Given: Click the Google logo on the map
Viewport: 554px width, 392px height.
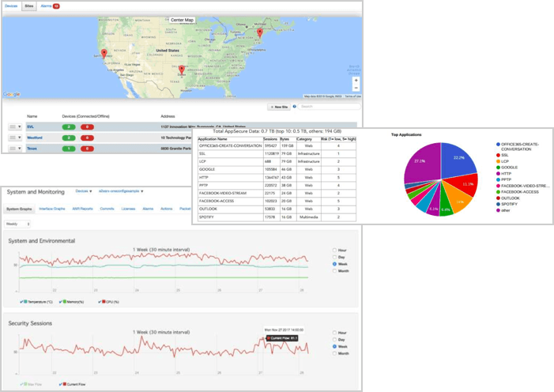Looking at the screenshot, I should click(12, 94).
